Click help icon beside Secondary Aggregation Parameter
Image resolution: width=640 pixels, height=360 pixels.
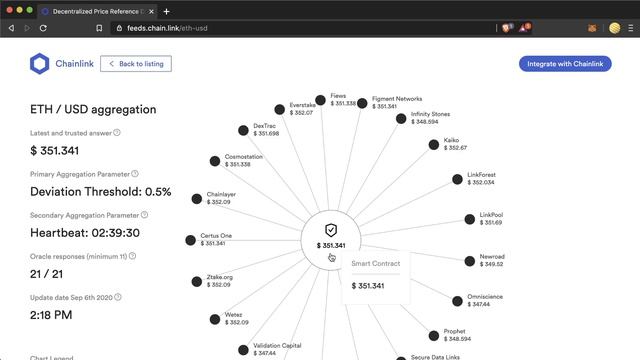[144, 215]
